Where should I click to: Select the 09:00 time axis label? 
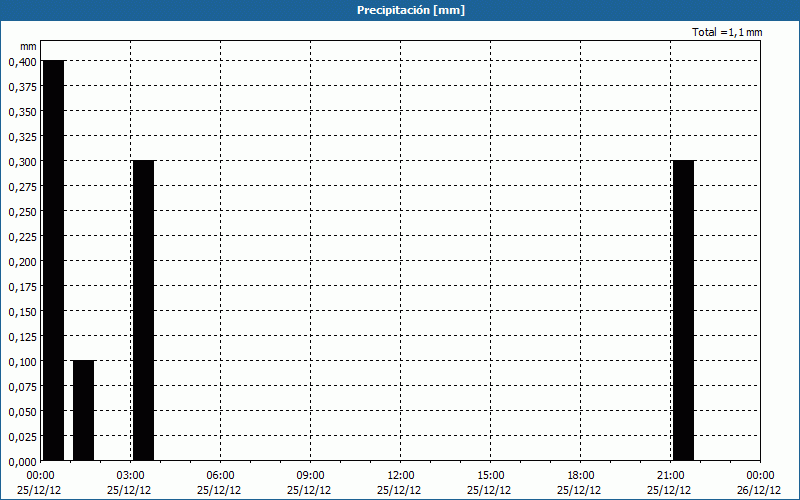click(x=311, y=476)
